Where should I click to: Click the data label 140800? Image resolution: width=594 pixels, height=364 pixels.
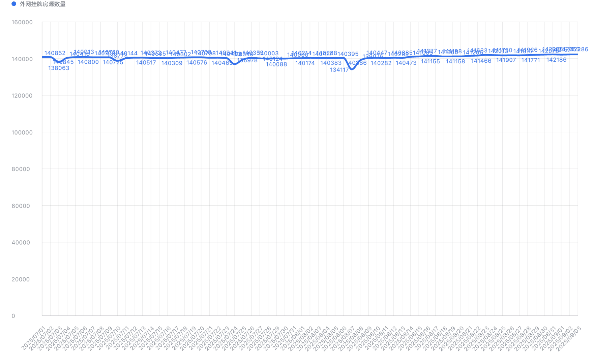pyautogui.click(x=88, y=62)
